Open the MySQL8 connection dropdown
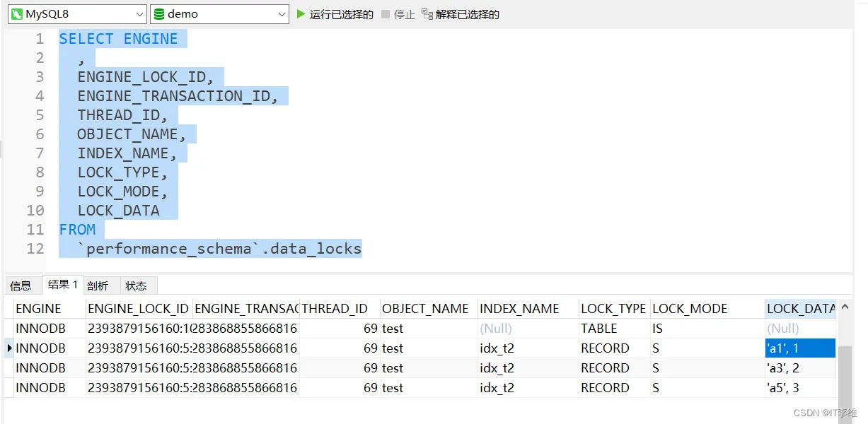 click(77, 14)
